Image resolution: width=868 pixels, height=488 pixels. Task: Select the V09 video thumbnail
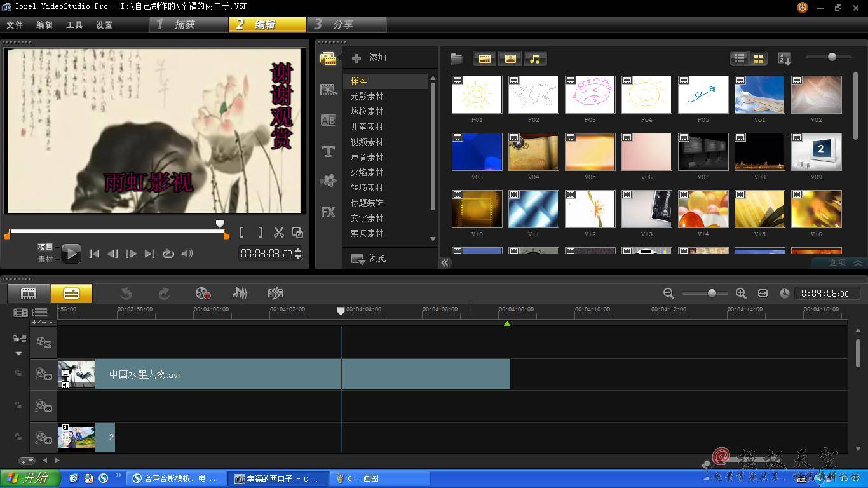point(816,152)
